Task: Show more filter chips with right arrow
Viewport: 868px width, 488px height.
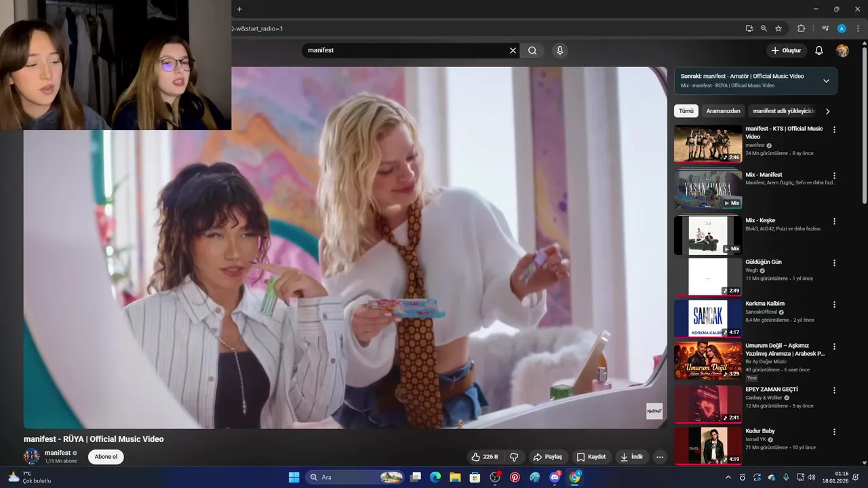Action: [x=827, y=111]
